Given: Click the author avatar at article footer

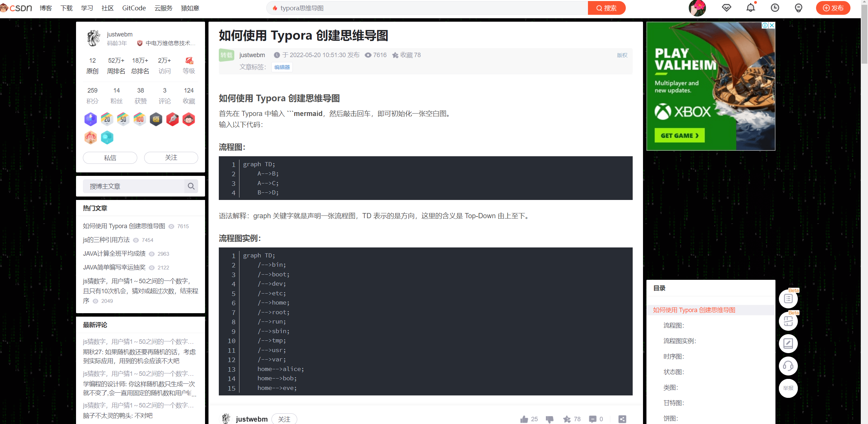Looking at the screenshot, I should coord(226,419).
